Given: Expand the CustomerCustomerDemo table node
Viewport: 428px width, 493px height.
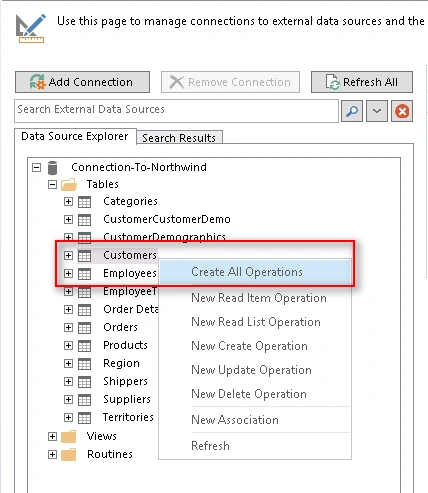Looking at the screenshot, I should point(68,219).
